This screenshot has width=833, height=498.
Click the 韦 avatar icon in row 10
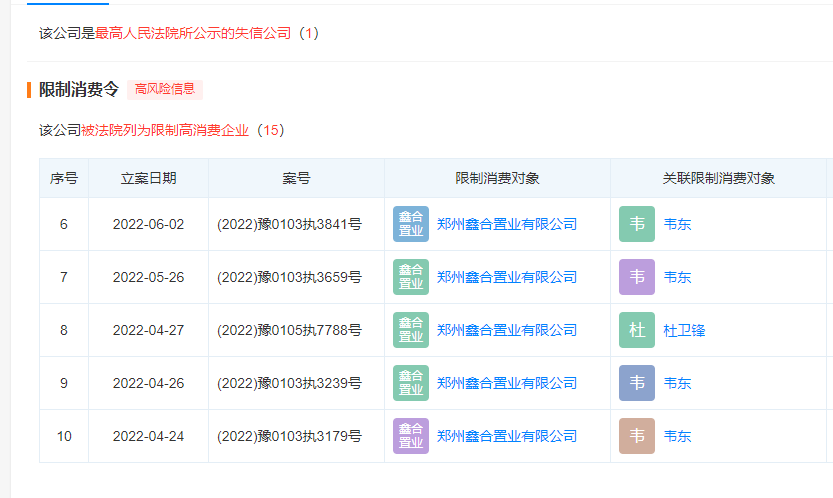pos(636,436)
